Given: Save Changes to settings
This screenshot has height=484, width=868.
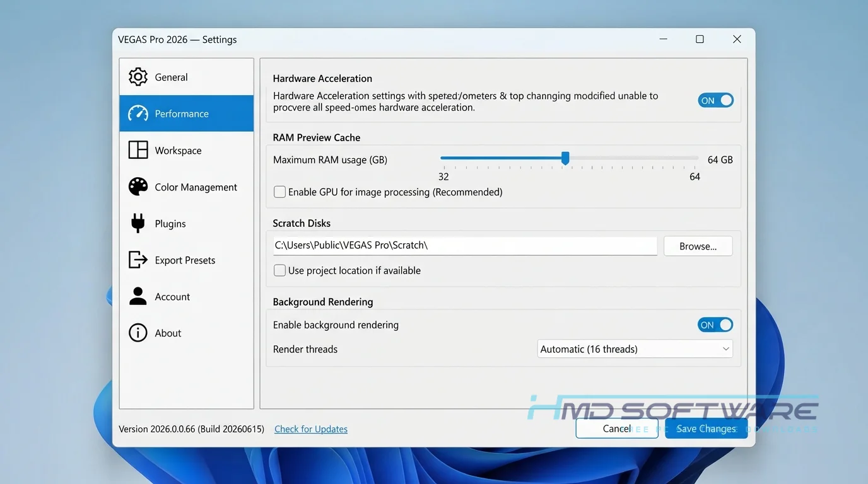Looking at the screenshot, I should 706,429.
